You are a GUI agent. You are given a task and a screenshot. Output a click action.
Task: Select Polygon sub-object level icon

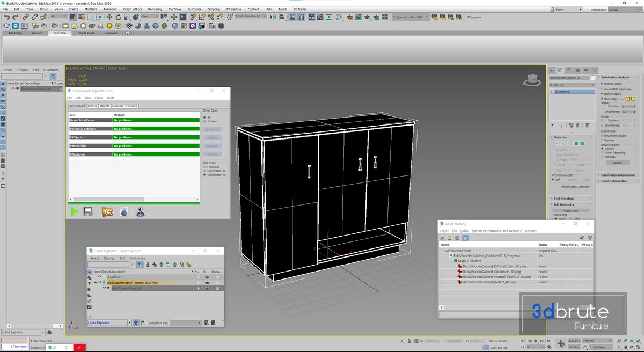coord(576,144)
